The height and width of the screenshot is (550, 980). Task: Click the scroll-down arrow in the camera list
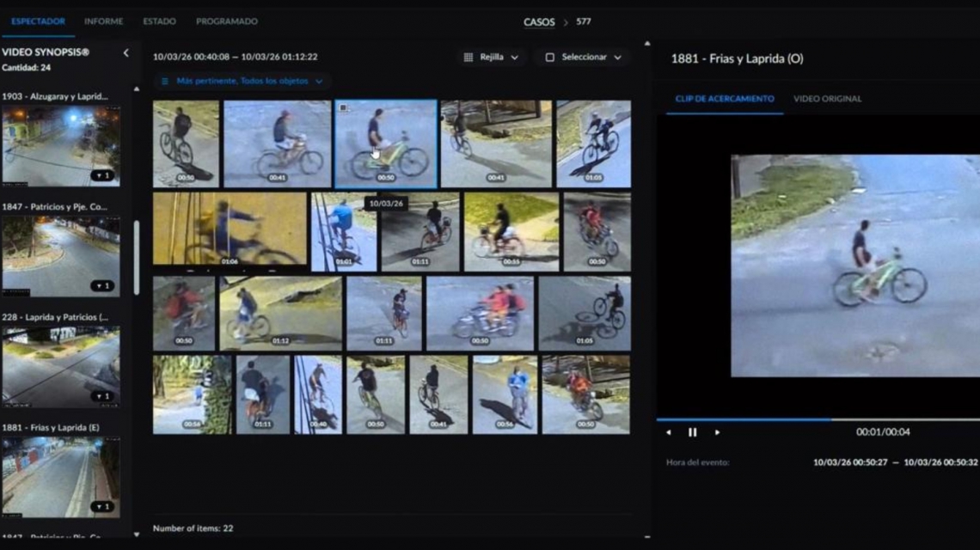136,535
